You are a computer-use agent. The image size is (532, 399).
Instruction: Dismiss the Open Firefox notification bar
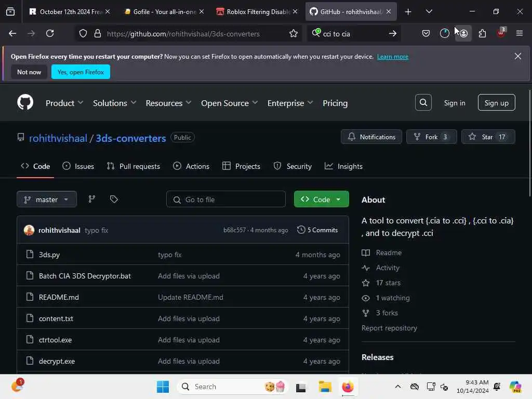517,56
